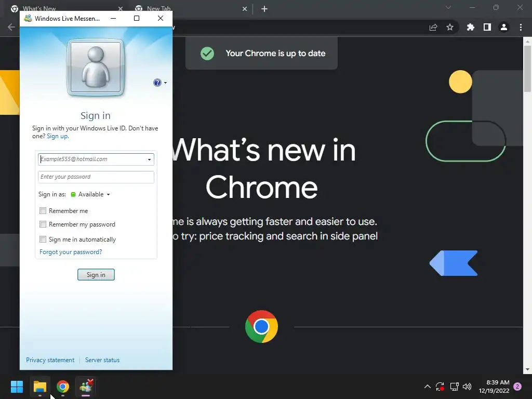The image size is (532, 399).
Task: Click 'Your Chrome is up to date' text
Action: pos(275,54)
